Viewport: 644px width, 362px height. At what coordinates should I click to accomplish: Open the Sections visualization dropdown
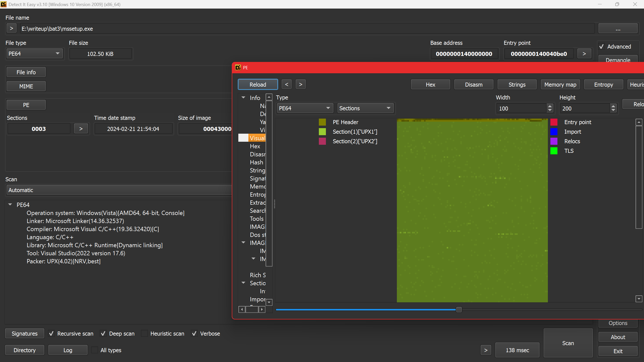click(x=365, y=108)
